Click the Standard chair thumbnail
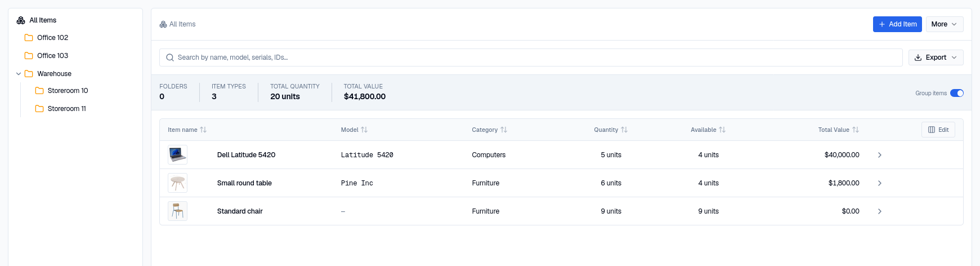Screen dimensions: 980x266 pyautogui.click(x=177, y=211)
